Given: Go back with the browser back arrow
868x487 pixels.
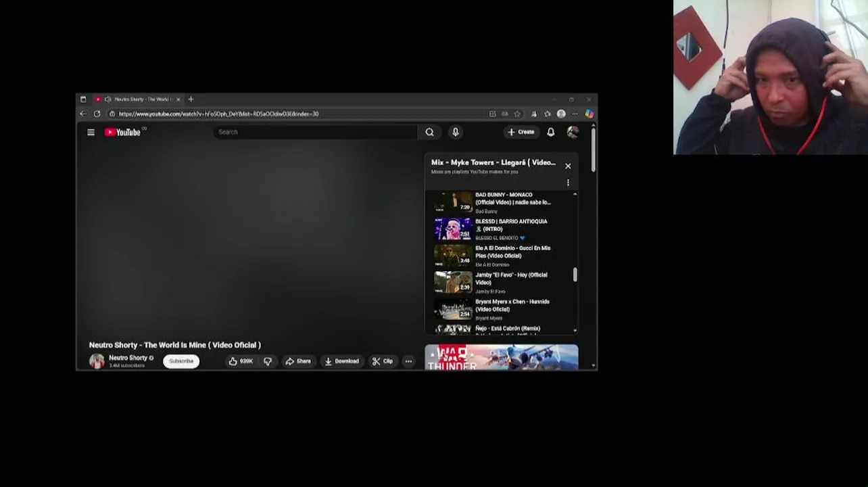Looking at the screenshot, I should (x=82, y=114).
